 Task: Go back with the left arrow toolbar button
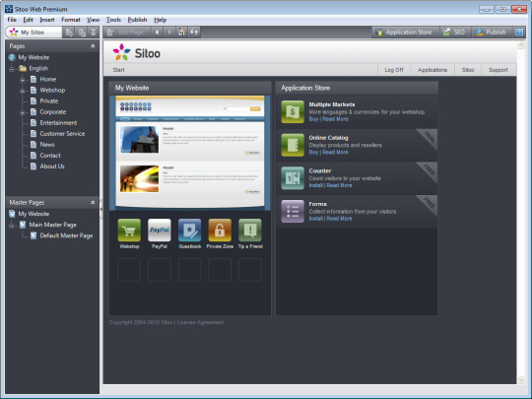coord(157,33)
